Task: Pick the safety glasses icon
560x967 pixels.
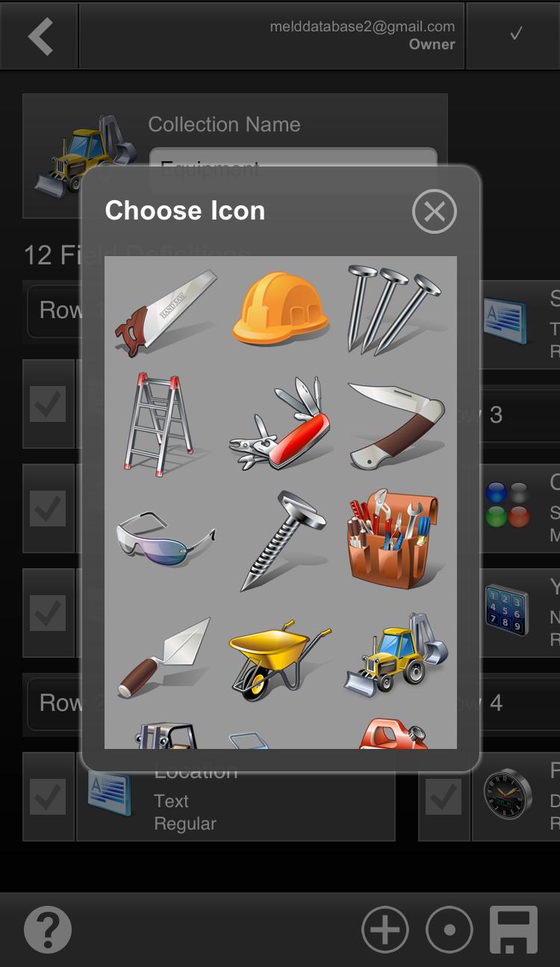Action: point(165,536)
